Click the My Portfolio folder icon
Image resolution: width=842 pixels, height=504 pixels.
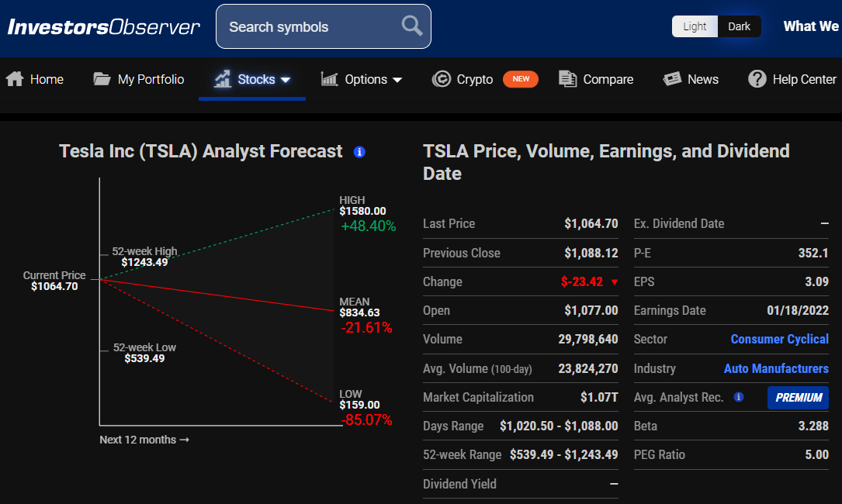(x=102, y=79)
